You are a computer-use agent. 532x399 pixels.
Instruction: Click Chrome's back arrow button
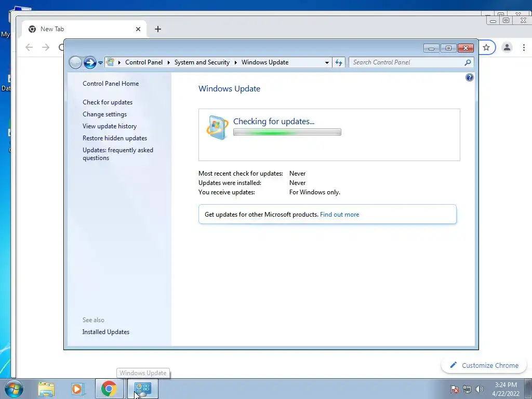click(29, 47)
